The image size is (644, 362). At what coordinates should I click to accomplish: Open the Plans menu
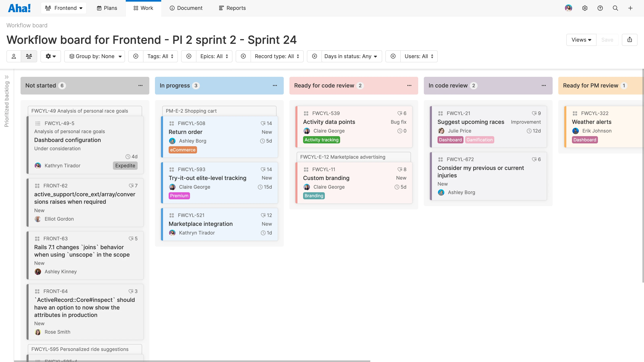(x=106, y=8)
